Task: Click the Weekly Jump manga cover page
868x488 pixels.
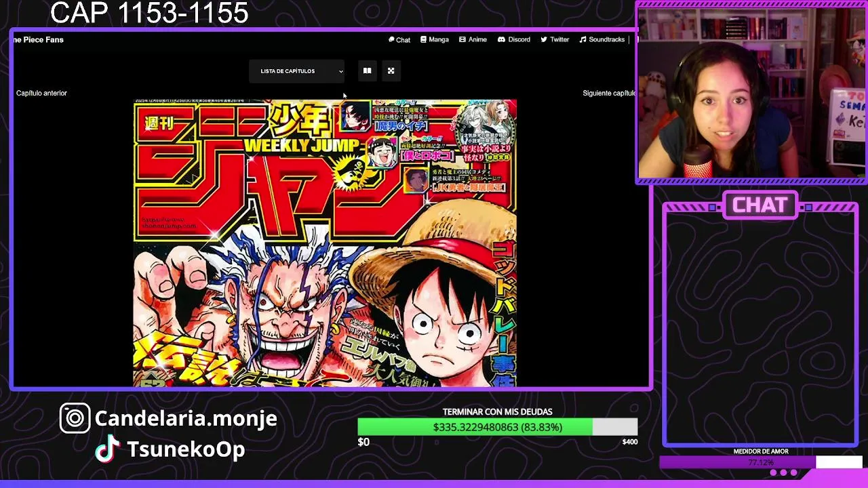Action: [x=325, y=243]
